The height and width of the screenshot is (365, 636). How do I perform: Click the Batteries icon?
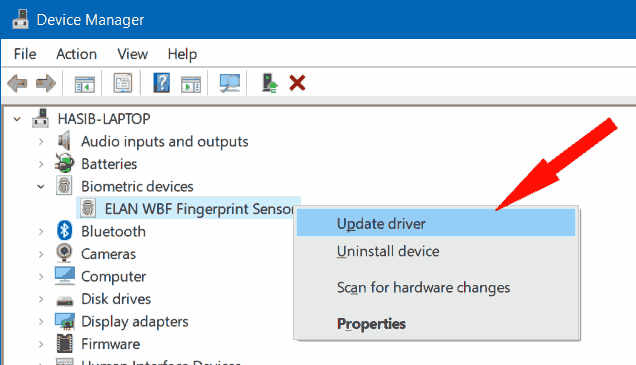point(64,163)
